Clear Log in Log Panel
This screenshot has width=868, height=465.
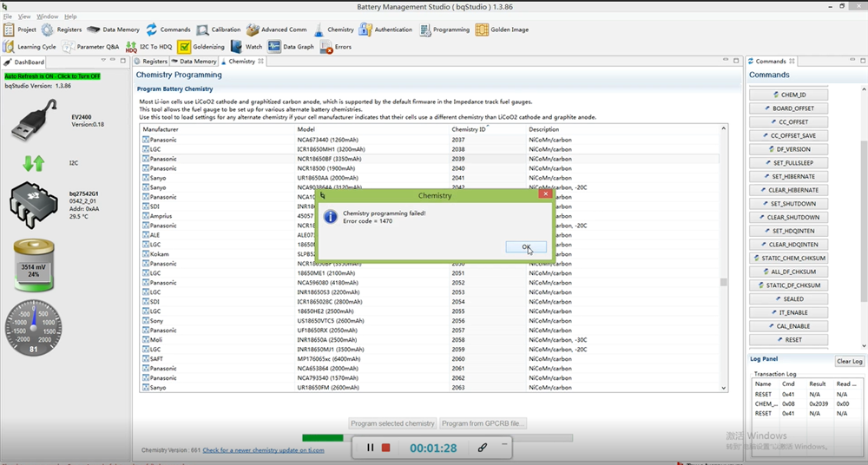tap(849, 361)
